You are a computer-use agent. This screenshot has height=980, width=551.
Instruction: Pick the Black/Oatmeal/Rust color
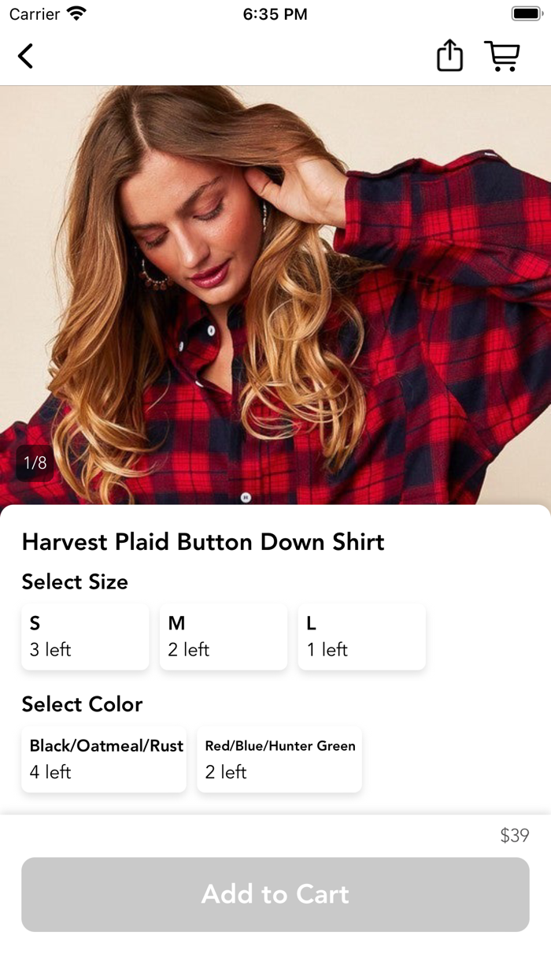tap(104, 759)
